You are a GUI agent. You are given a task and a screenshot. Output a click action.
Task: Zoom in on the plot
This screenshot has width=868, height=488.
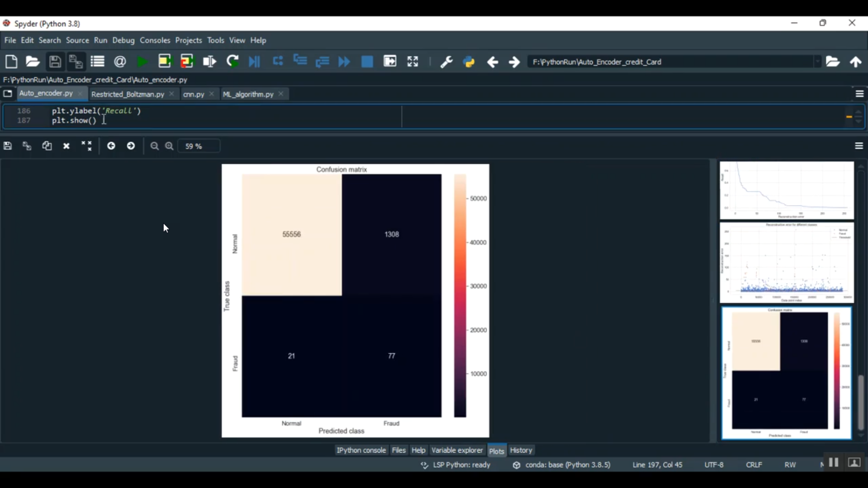170,146
